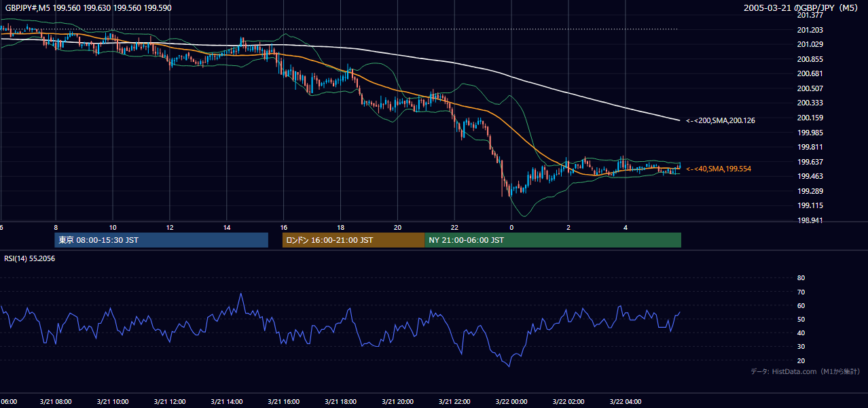Image resolution: width=868 pixels, height=408 pixels.
Task: Click hour 12 label under price chart
Action: click(170, 228)
